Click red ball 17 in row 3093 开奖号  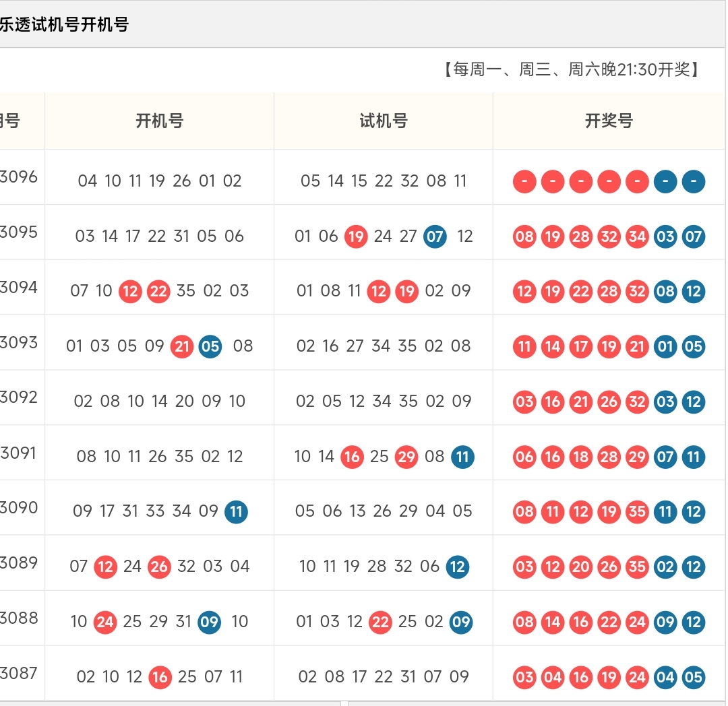[581, 346]
